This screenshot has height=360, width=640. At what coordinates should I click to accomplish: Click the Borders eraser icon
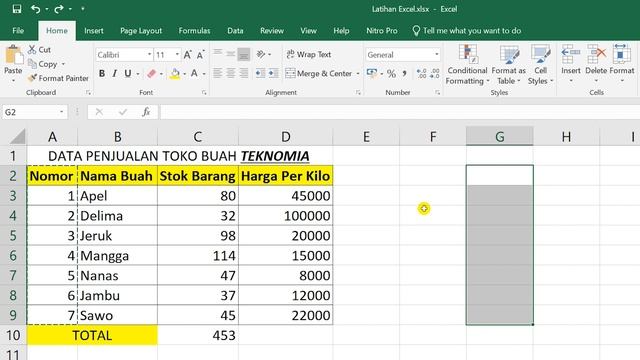151,73
